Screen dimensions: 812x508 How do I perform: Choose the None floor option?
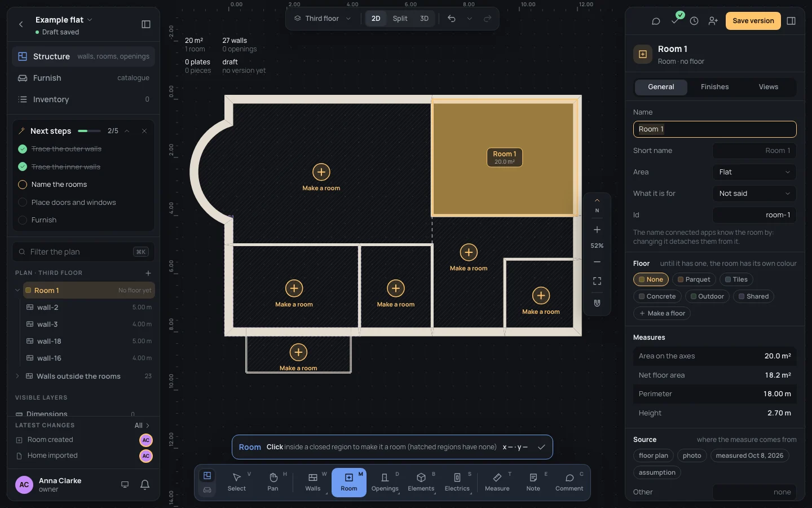coord(651,279)
